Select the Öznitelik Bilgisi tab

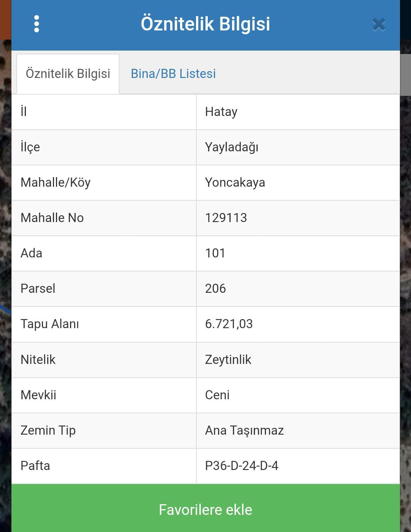pyautogui.click(x=68, y=73)
